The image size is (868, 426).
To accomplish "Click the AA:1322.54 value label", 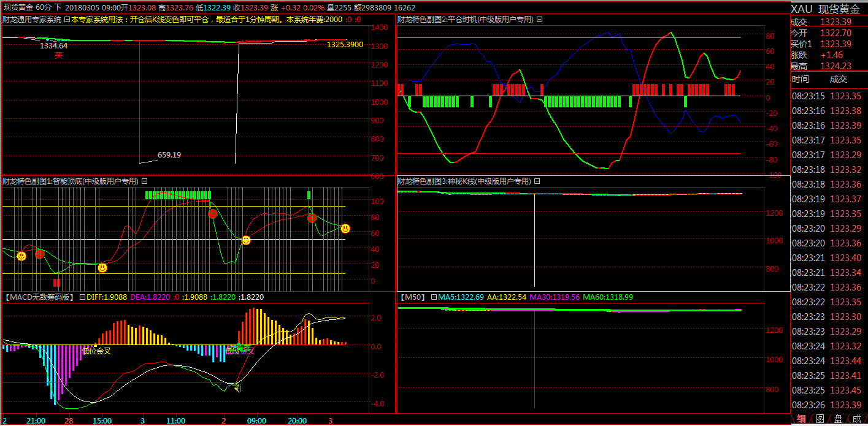I will pos(507,297).
